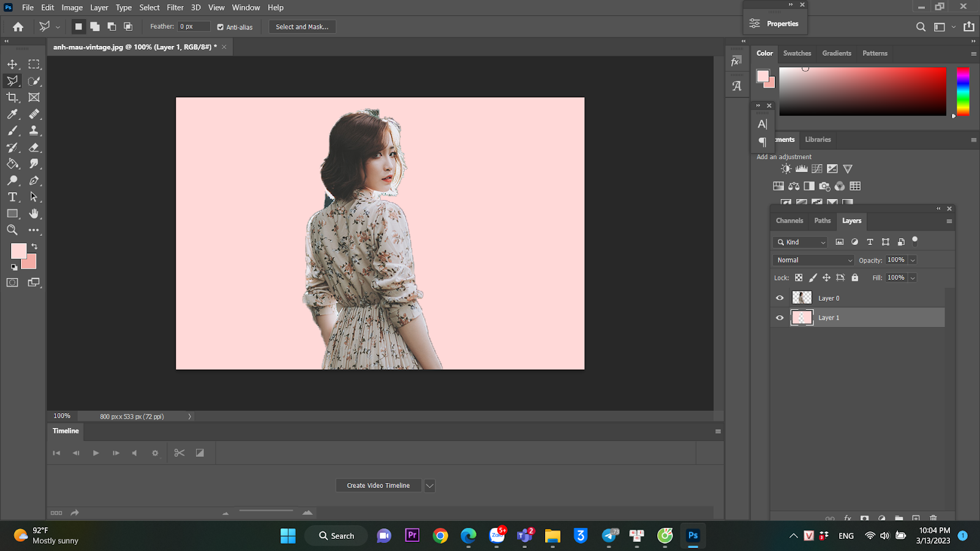
Task: Select the Rectangular Marquee tool
Action: pos(34,64)
